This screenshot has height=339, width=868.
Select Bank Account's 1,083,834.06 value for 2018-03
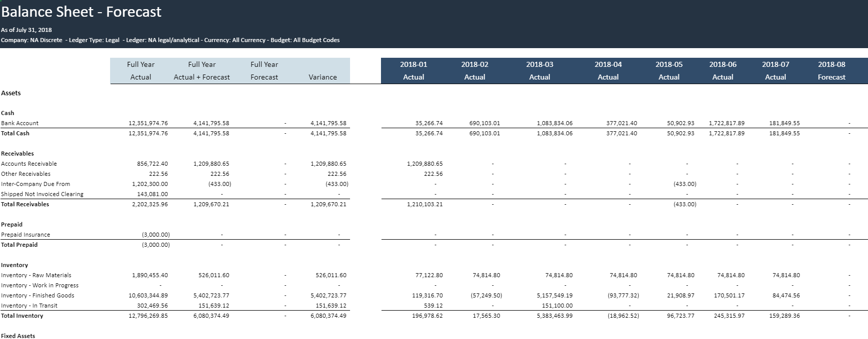pyautogui.click(x=554, y=123)
